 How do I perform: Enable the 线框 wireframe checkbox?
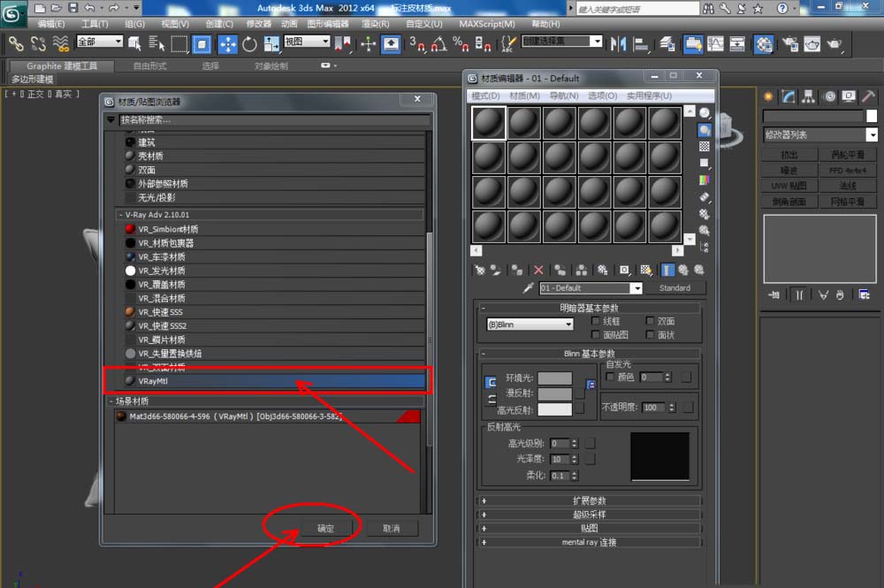click(595, 321)
